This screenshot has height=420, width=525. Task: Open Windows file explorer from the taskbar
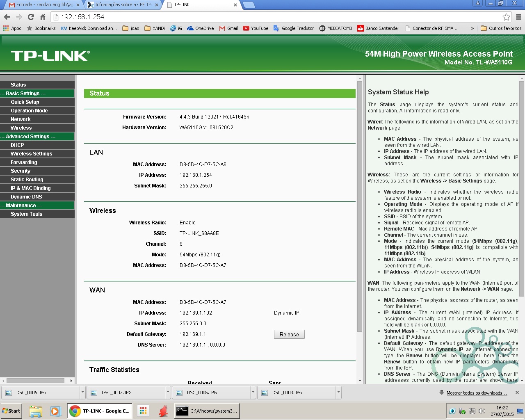[36, 411]
